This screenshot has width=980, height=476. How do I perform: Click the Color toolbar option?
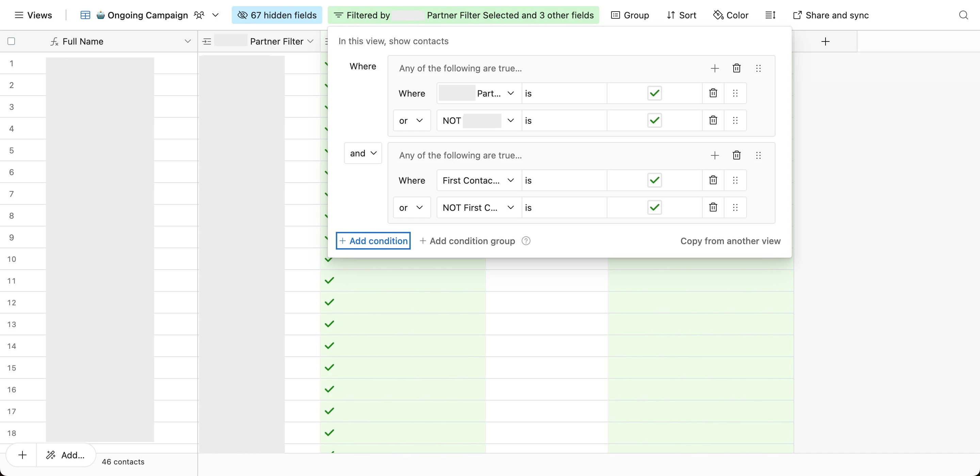[731, 15]
